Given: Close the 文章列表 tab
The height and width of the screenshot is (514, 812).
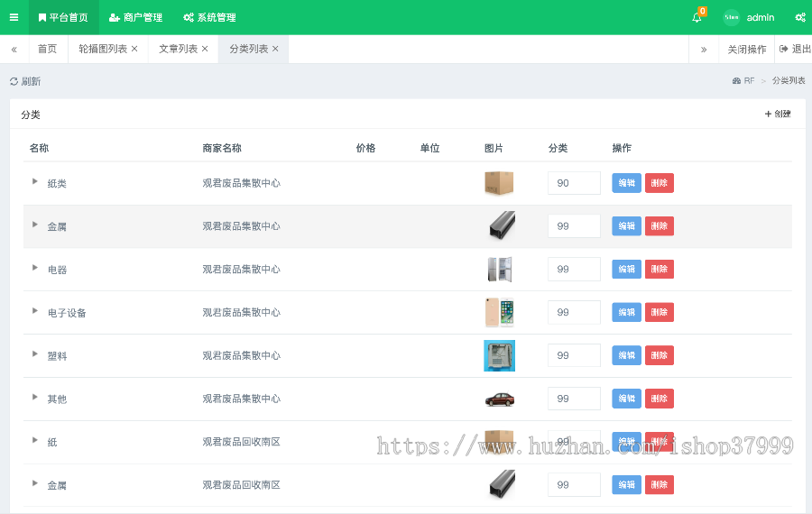Looking at the screenshot, I should (x=205, y=49).
